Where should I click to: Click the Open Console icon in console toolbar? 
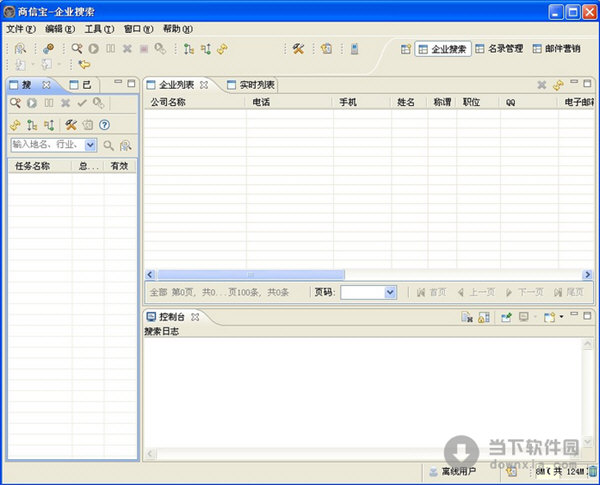(x=549, y=317)
